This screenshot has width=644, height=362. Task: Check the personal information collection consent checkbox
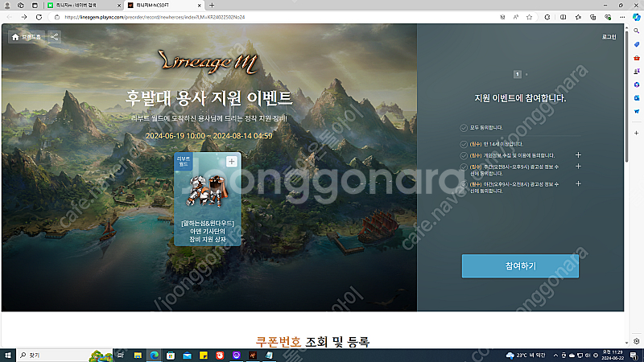pyautogui.click(x=464, y=156)
